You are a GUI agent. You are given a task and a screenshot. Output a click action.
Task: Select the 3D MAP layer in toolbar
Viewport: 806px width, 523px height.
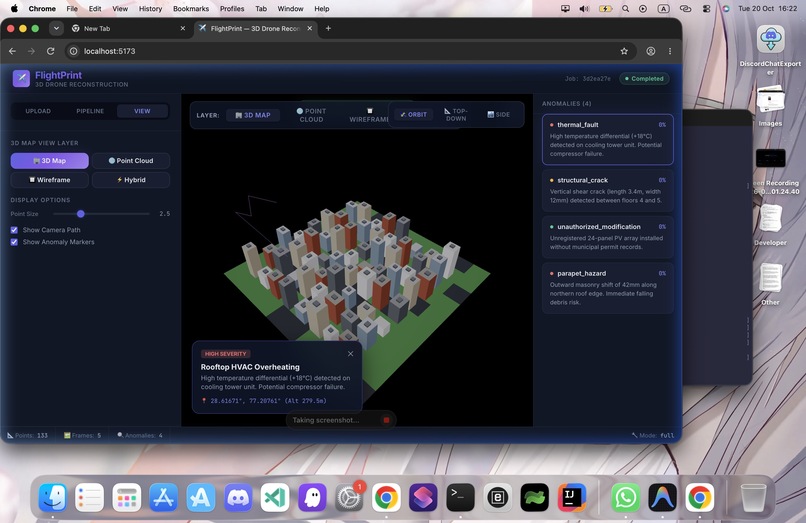click(253, 115)
